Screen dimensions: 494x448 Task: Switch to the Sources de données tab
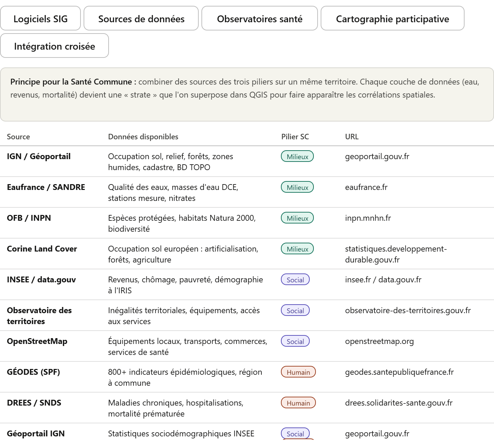[x=141, y=18]
